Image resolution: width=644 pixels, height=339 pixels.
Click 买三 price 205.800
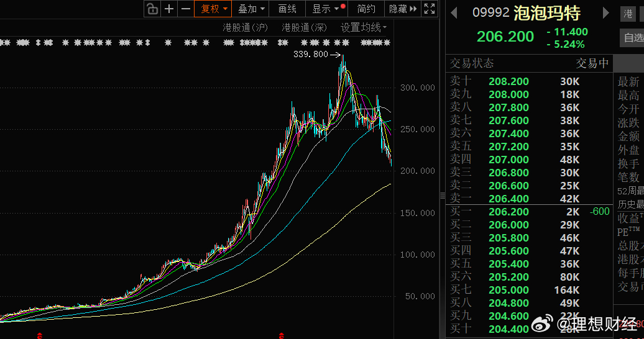[x=508, y=238]
